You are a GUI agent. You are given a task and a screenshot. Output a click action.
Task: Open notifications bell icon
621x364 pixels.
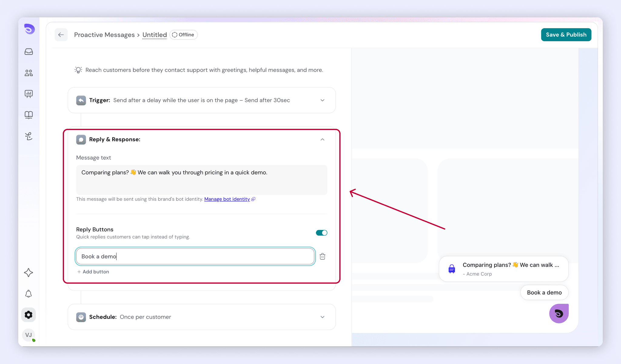pyautogui.click(x=29, y=294)
